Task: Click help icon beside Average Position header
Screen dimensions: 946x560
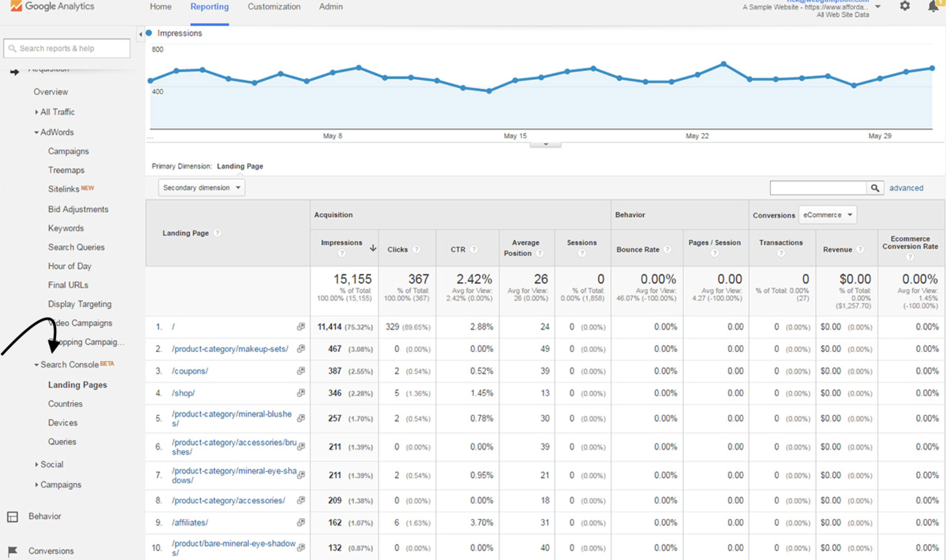Action: click(x=539, y=253)
